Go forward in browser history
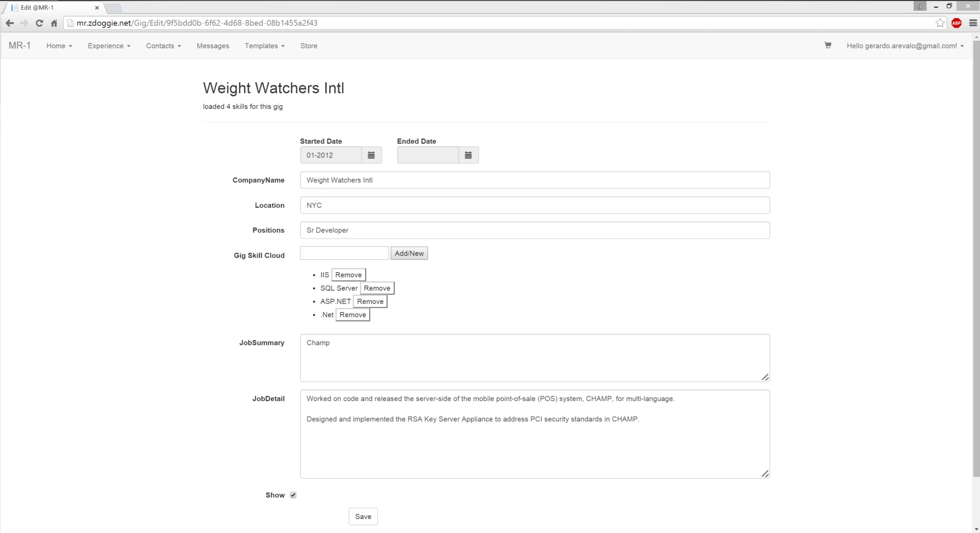This screenshot has height=533, width=980. (24, 23)
